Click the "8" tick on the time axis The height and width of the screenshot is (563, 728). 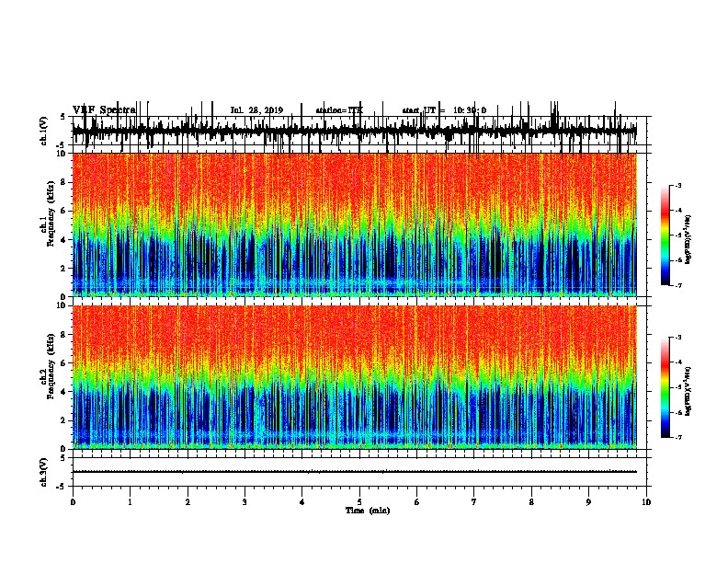pyautogui.click(x=531, y=502)
